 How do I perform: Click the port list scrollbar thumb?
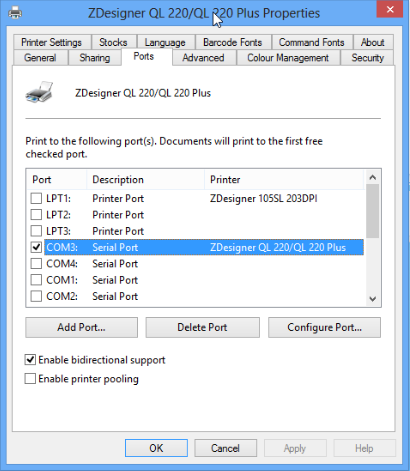click(373, 211)
